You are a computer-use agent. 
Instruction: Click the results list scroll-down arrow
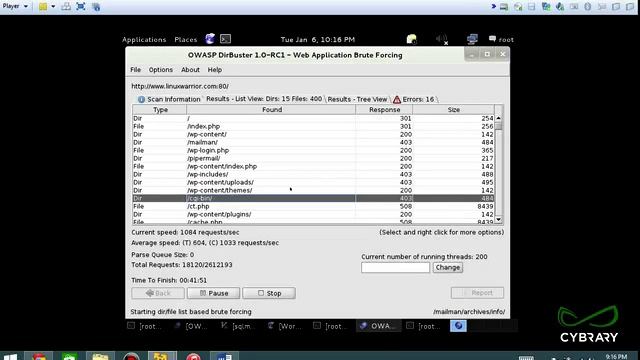tap(498, 220)
